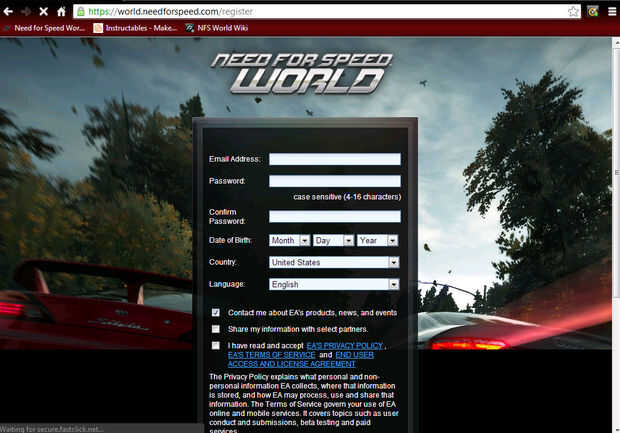Open the Country dropdown showing United States

point(334,262)
